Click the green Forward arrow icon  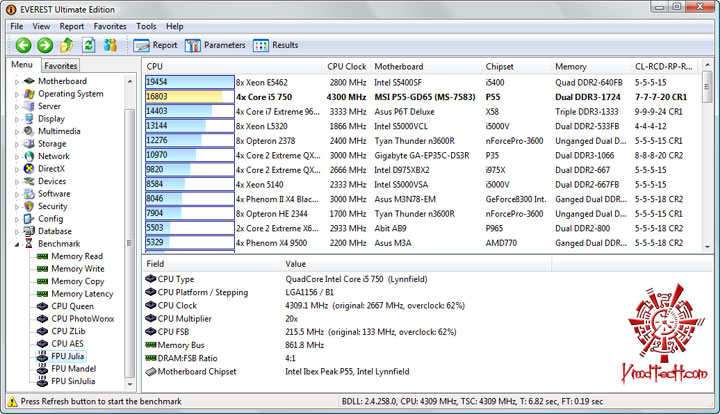pyautogui.click(x=45, y=45)
